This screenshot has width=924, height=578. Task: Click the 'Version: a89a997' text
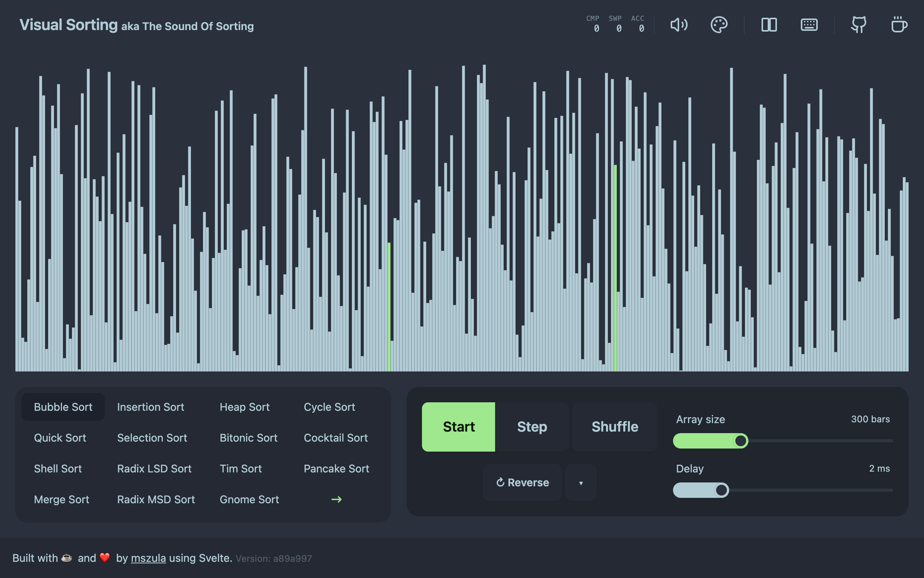pyautogui.click(x=274, y=559)
